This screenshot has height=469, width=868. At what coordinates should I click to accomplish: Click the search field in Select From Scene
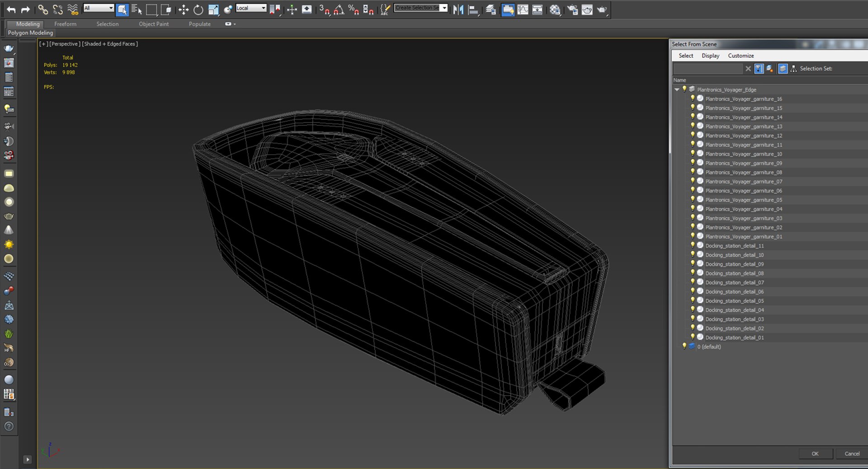[x=708, y=69]
